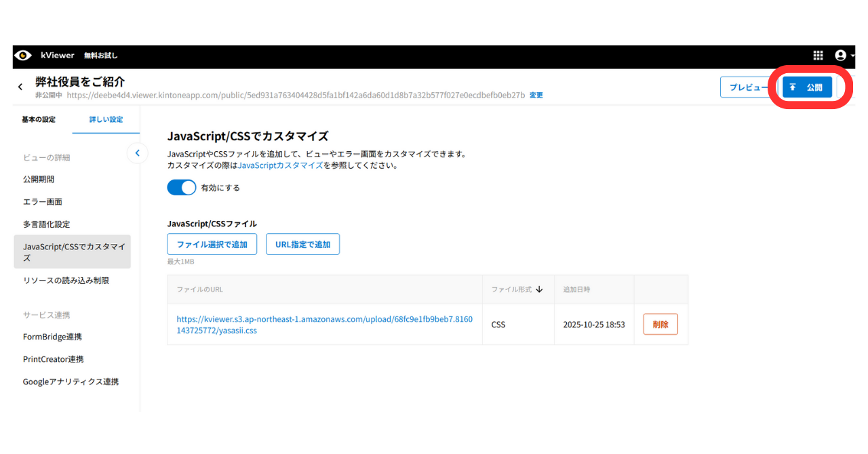Click the back arrow beside 弊社役員をご紹介

point(20,86)
